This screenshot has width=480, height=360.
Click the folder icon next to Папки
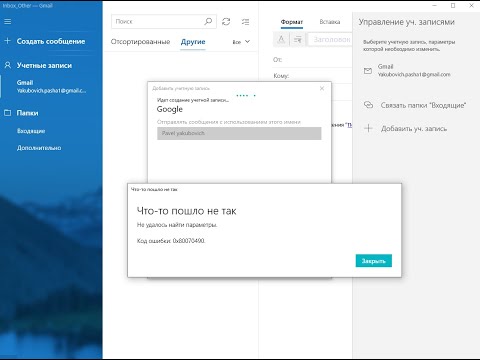coord(7,113)
